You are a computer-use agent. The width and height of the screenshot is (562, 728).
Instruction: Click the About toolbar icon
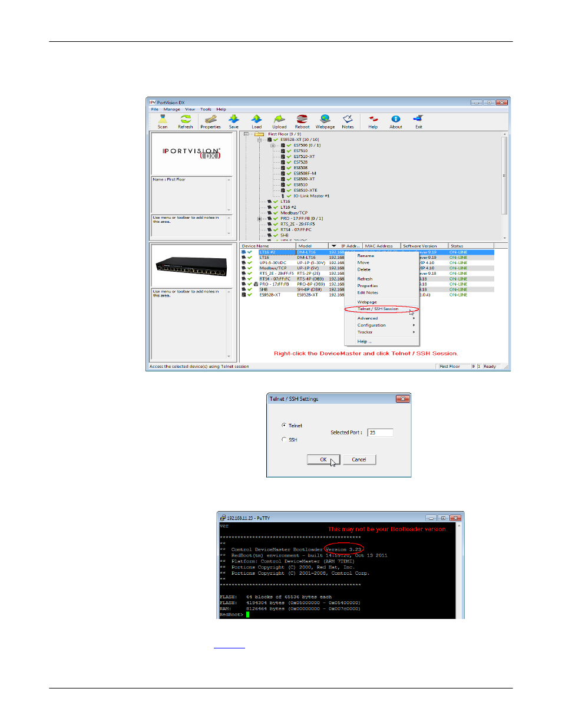[x=396, y=121]
